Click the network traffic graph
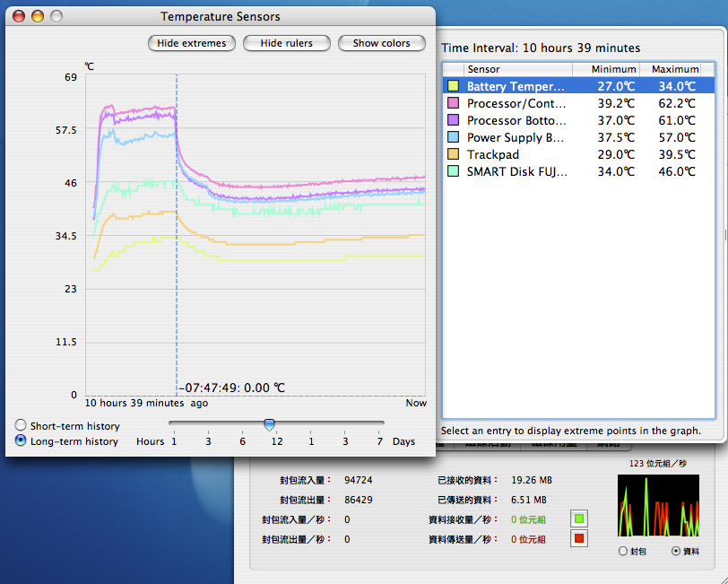This screenshot has height=584, width=728. [658, 505]
